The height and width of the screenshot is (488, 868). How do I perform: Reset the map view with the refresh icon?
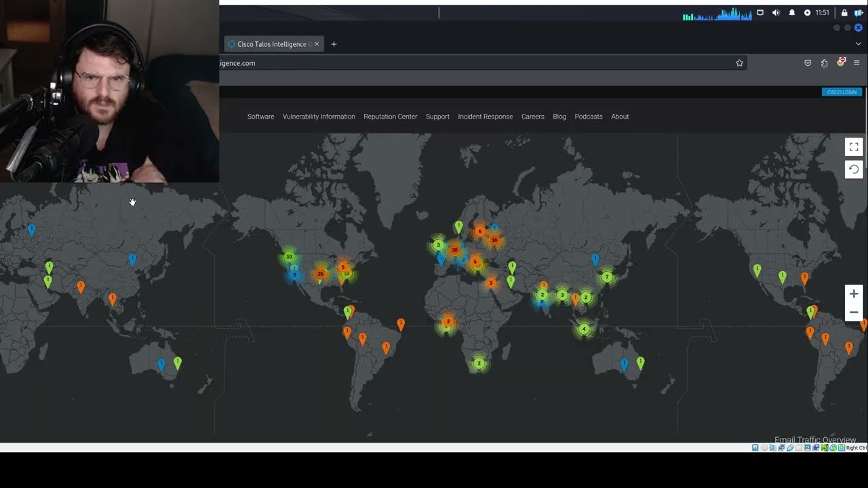(854, 169)
